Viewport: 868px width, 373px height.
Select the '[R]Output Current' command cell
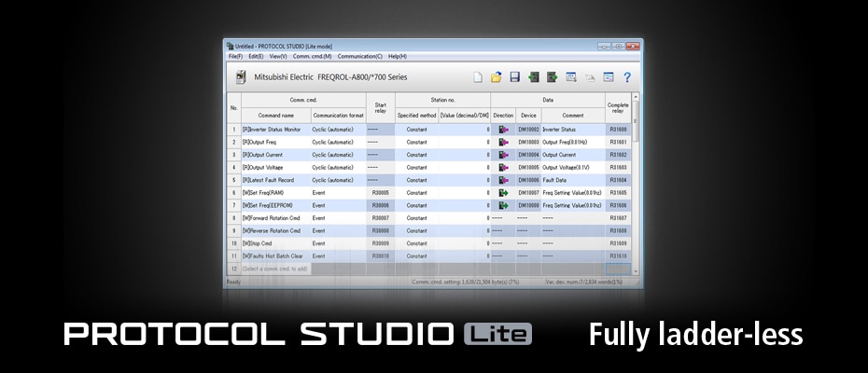[x=275, y=155]
